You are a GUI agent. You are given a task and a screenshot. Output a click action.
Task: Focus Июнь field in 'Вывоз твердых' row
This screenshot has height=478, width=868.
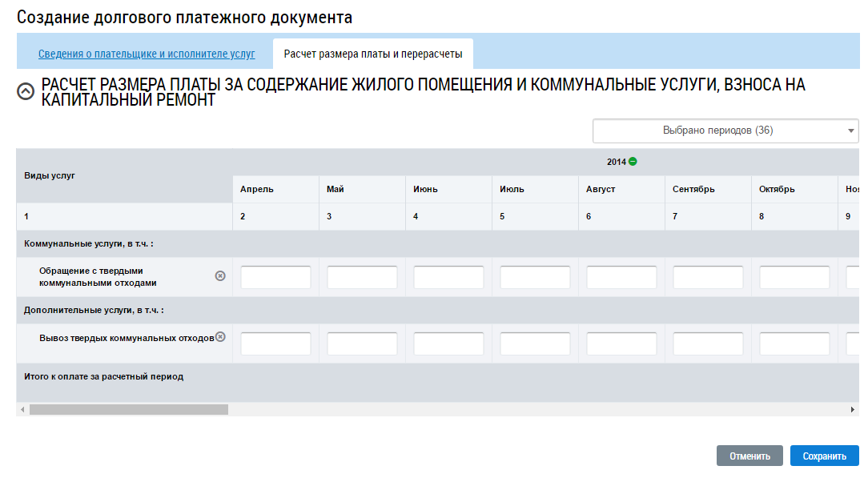pyautogui.click(x=448, y=343)
